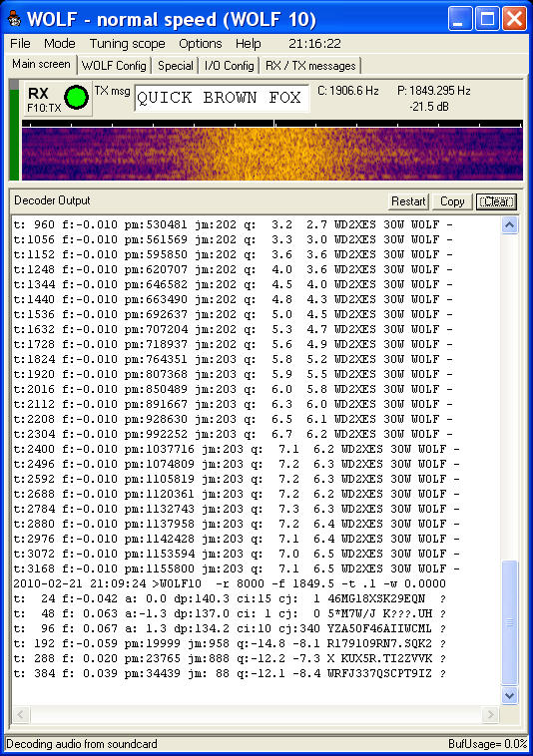Click decoder line with YZA50F46AIIWCML
Image resolution: width=533 pixels, height=756 pixels.
point(230,628)
